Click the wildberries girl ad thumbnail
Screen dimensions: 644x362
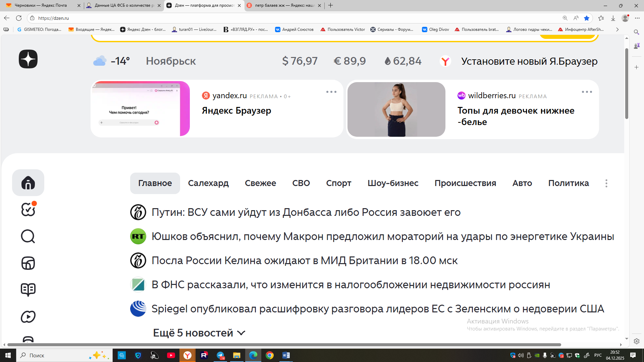click(396, 109)
